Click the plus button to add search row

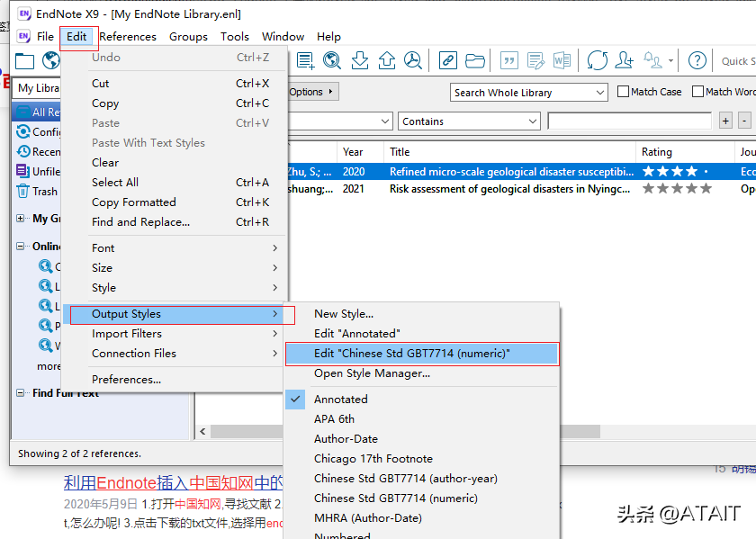(x=725, y=121)
